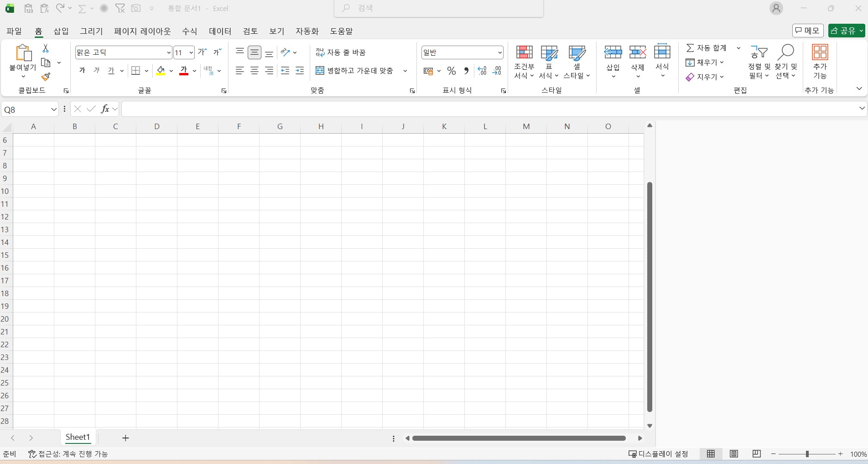Click the comma style icon
Viewport: 868px width, 464px height.
tap(466, 71)
